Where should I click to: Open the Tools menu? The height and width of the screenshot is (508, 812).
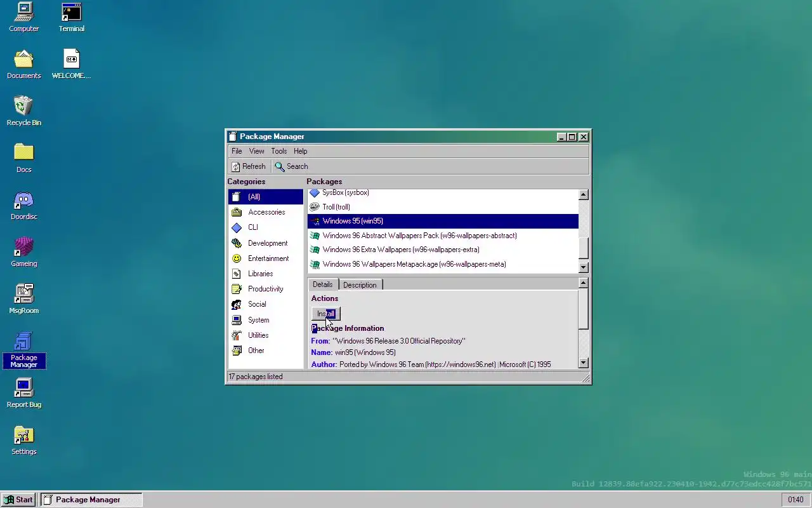click(279, 151)
